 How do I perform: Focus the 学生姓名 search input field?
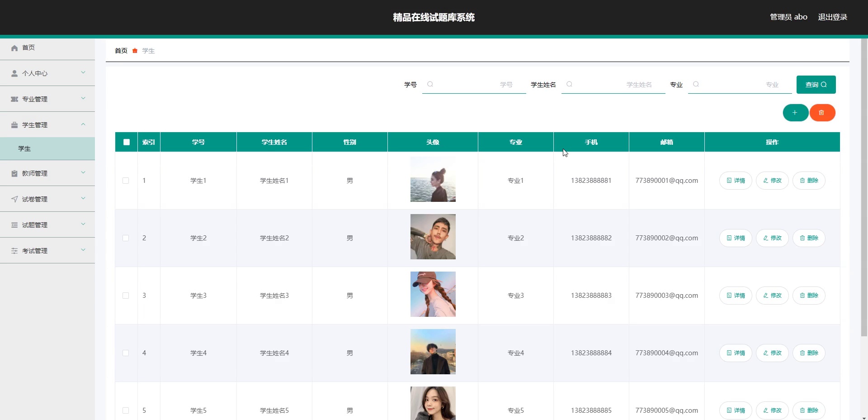point(613,85)
